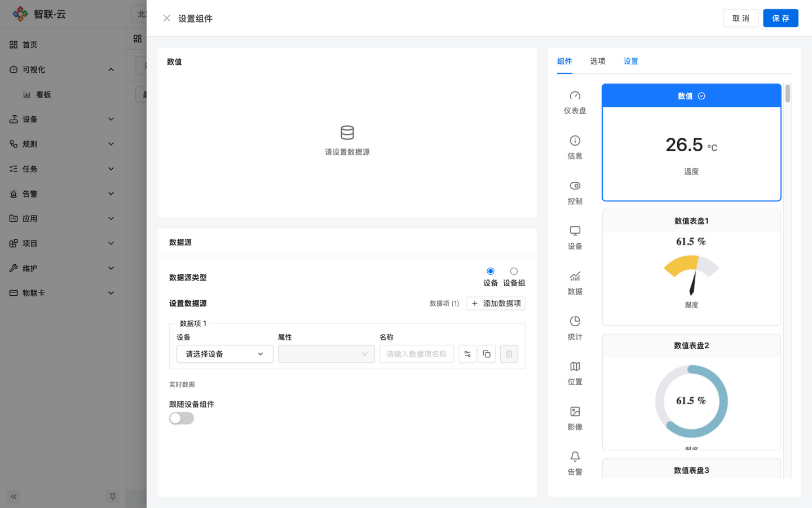Choose the 设备 data source type radio

point(491,271)
